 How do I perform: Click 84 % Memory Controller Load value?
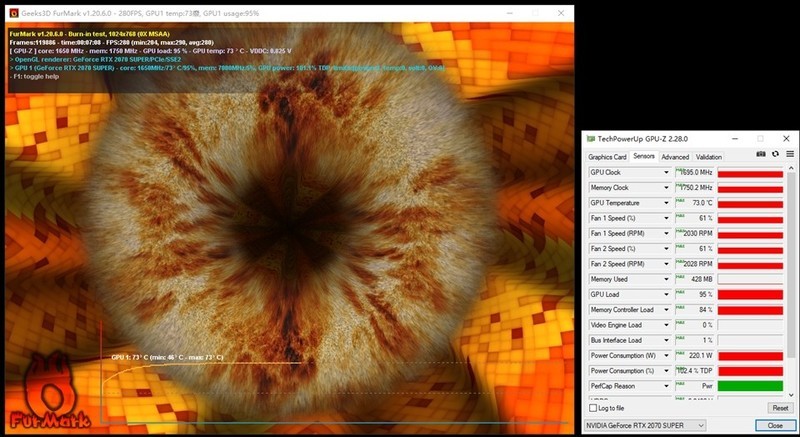695,310
